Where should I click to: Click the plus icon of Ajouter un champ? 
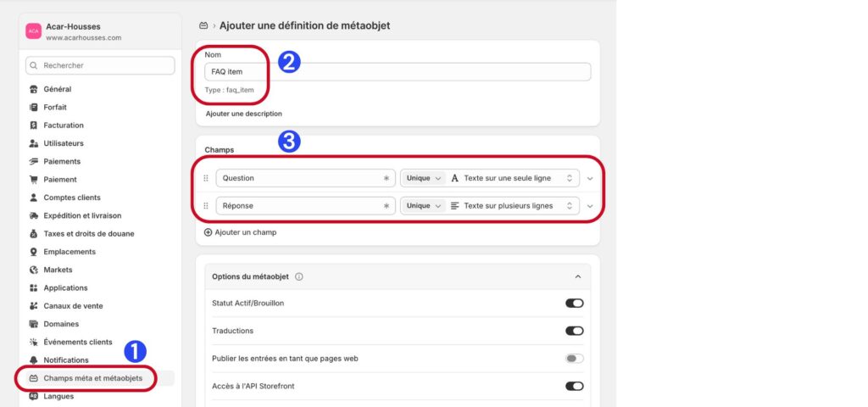coord(209,232)
